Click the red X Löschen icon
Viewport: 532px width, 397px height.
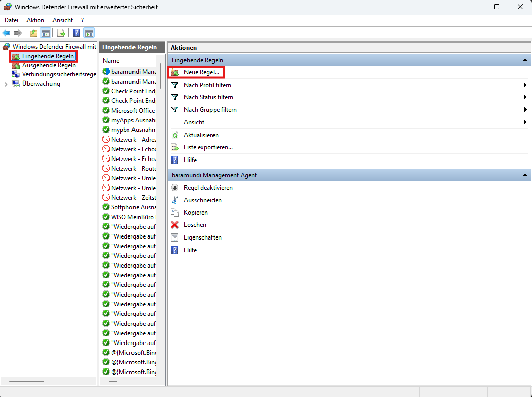[175, 225]
